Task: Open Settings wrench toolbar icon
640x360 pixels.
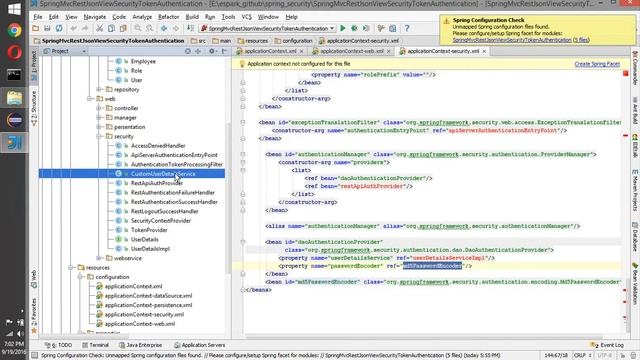Action: [x=381, y=28]
